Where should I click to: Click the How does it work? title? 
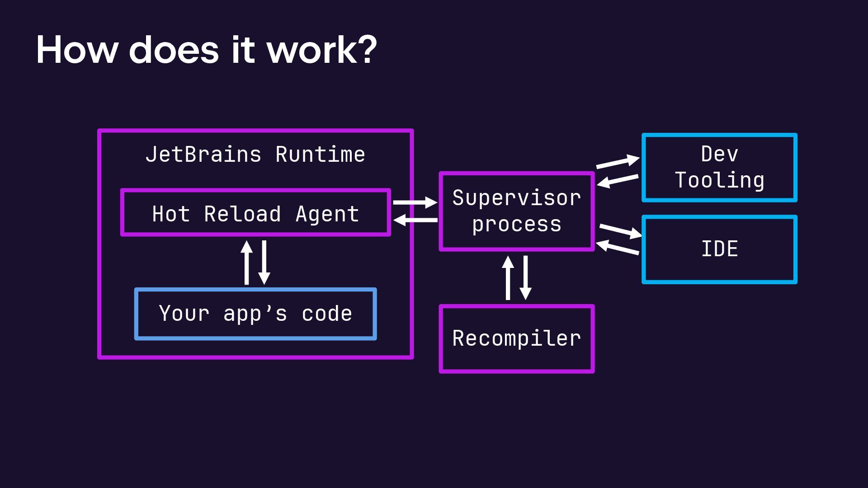coord(207,50)
